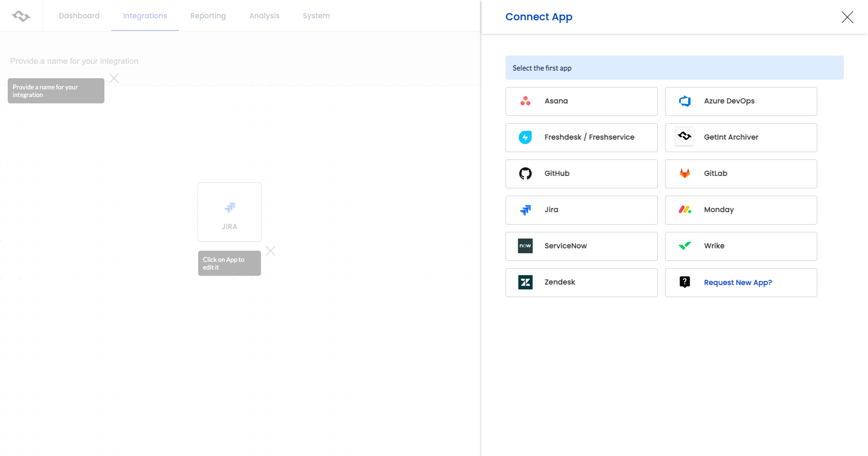
Task: Click the Asana logo icon
Action: [x=525, y=101]
